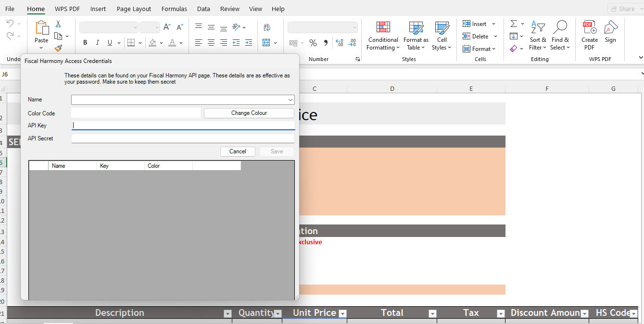Click Number group dialog launcher

[357, 59]
